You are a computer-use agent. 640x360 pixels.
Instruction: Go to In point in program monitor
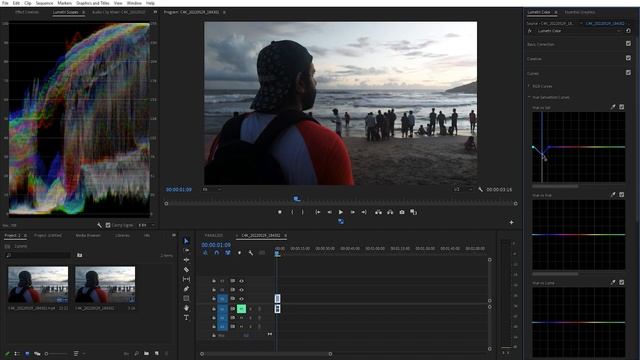pyautogui.click(x=318, y=212)
